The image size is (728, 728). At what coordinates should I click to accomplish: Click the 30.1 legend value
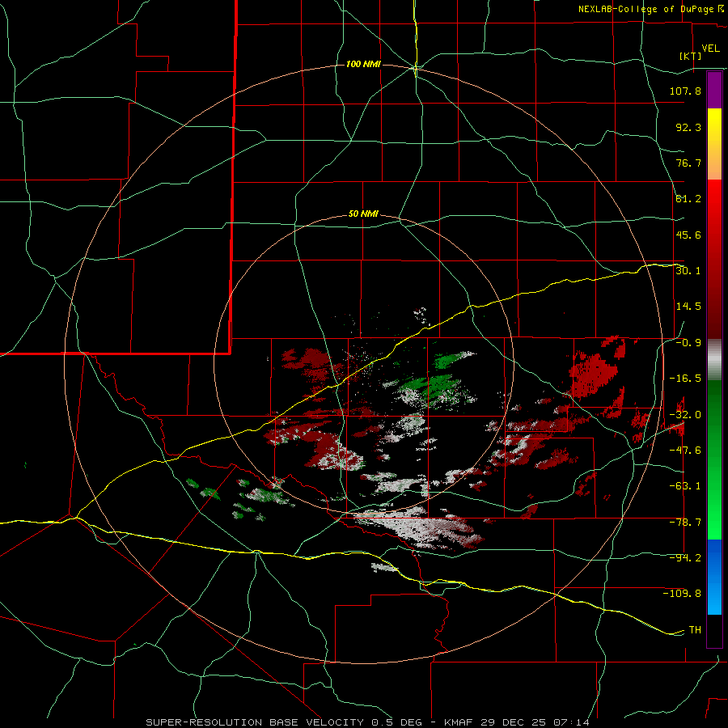(688, 271)
